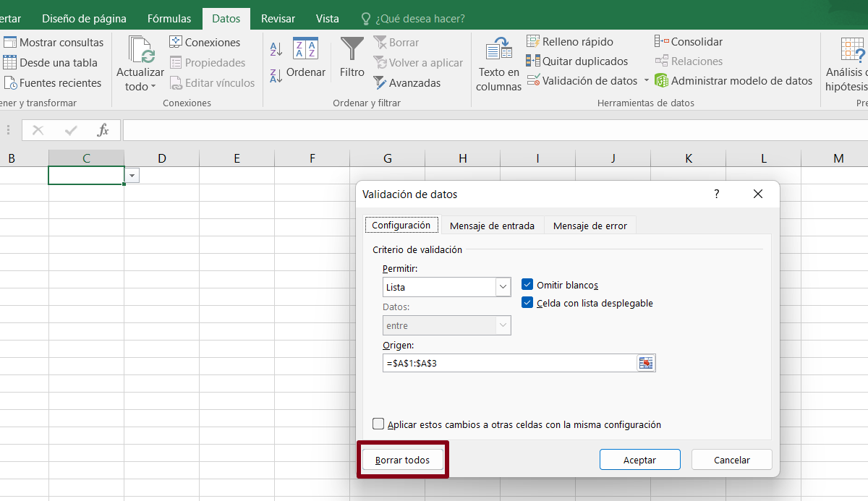
Task: Close the Validación de datos dialog
Action: pos(757,194)
